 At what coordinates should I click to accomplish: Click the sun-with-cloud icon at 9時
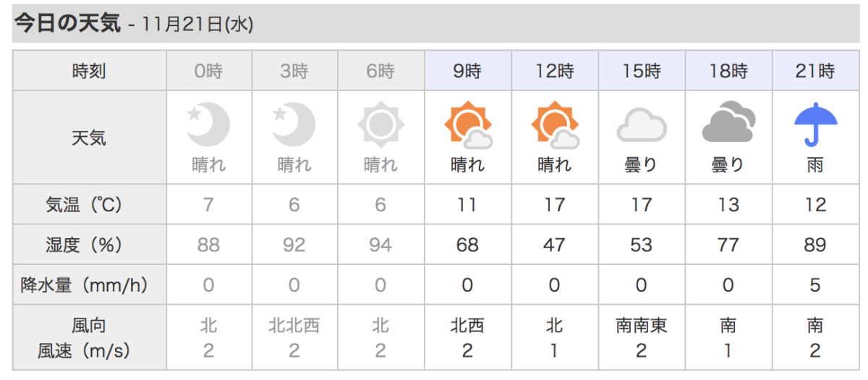click(467, 124)
